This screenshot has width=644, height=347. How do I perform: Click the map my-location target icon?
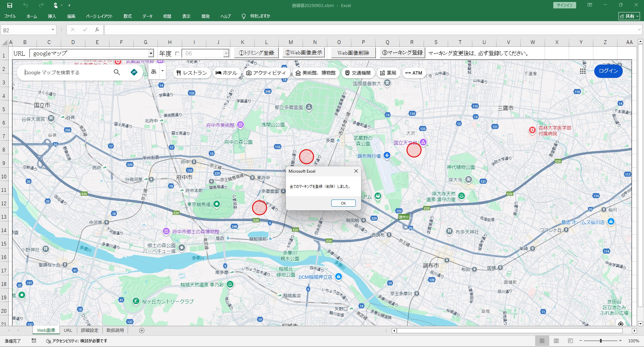tap(620, 323)
